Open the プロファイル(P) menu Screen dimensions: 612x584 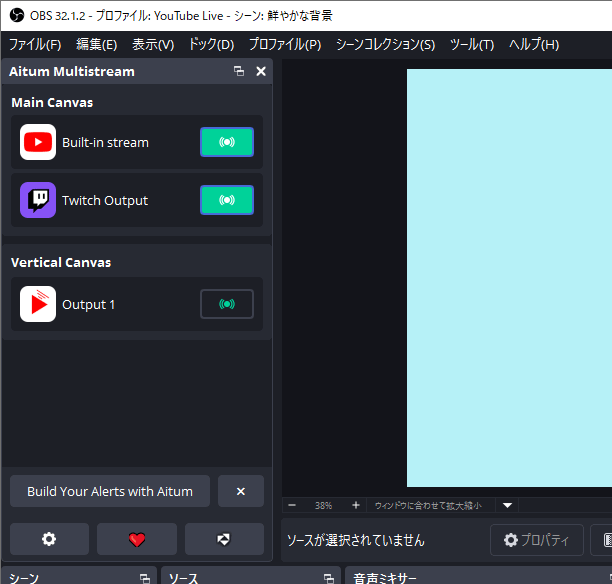pyautogui.click(x=285, y=45)
